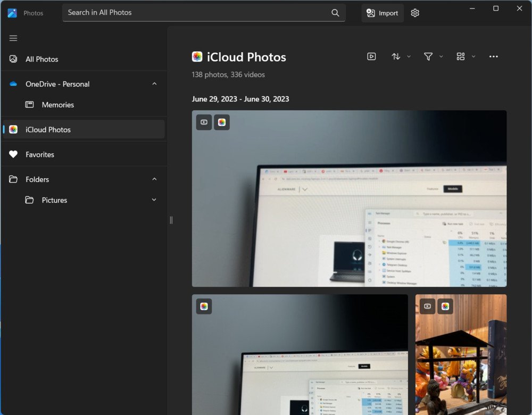Viewport: 532px width, 415px height.
Task: Select iCloud Photos in the sidebar
Action: tap(48, 130)
